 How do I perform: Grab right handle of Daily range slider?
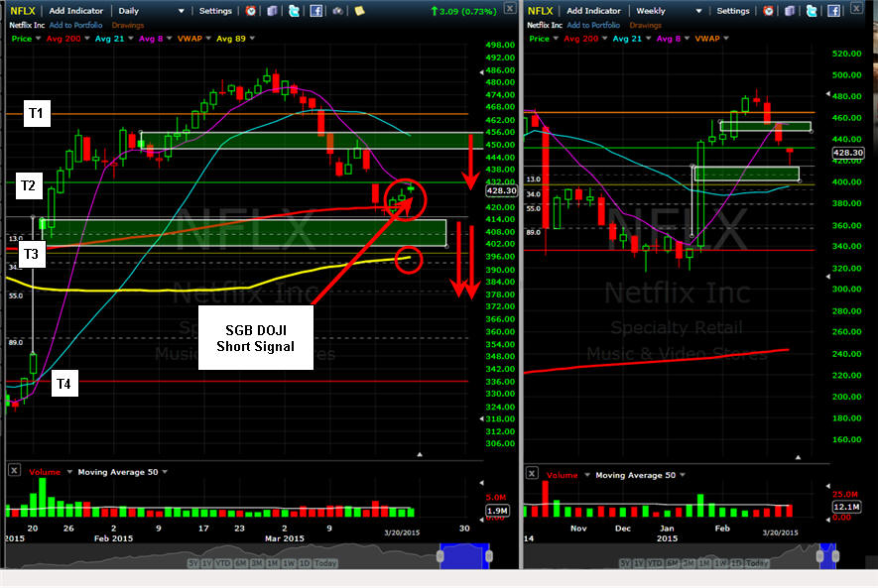[x=489, y=556]
